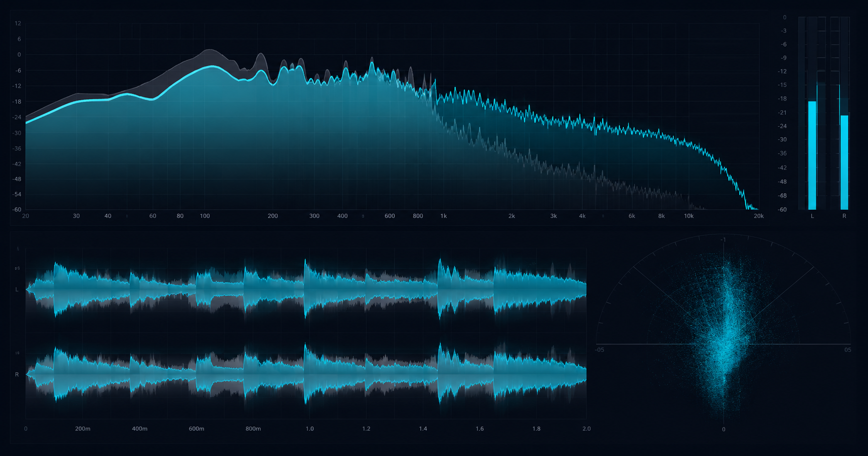This screenshot has height=456, width=868.
Task: Click the left channel waveform display
Action: click(x=306, y=289)
